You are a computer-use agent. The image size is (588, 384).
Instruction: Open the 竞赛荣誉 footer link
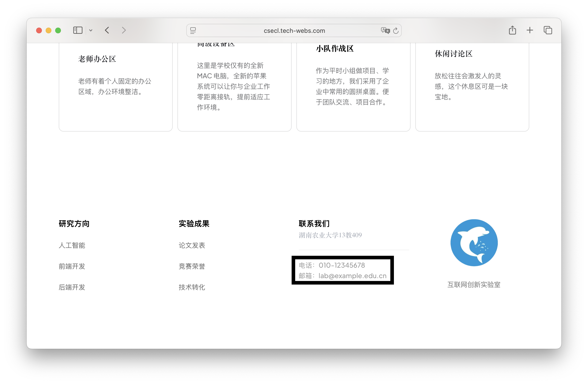tap(192, 266)
